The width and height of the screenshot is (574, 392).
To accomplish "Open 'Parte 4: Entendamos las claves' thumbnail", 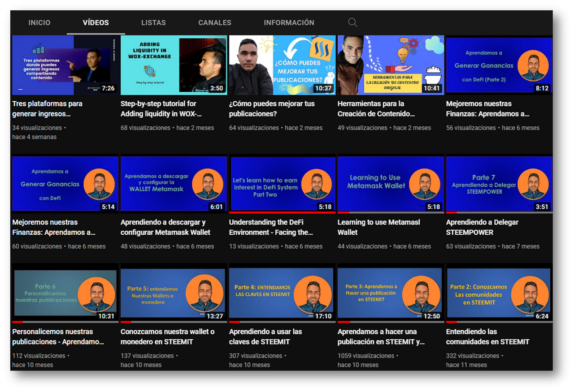I will pos(283,293).
